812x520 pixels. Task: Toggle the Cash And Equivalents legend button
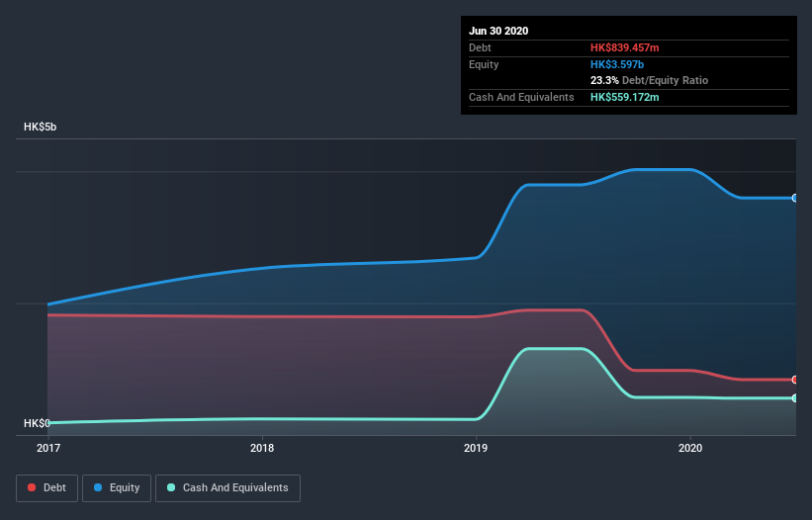point(227,488)
